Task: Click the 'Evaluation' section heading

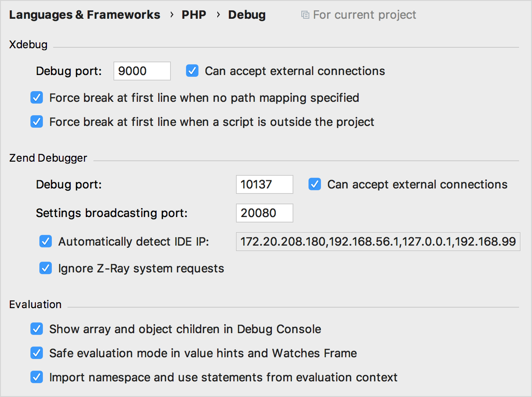Action: click(x=35, y=305)
